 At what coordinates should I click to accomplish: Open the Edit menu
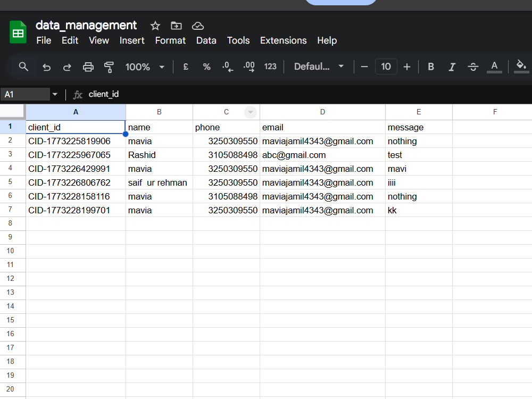coord(70,40)
